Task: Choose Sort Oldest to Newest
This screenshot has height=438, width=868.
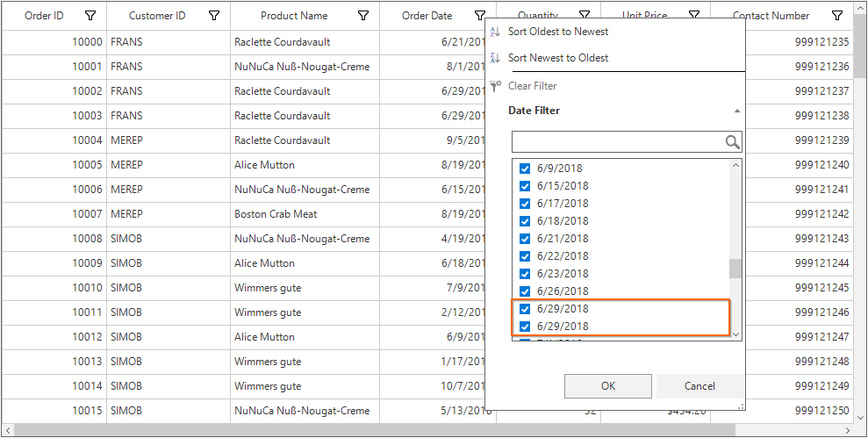Action: pos(558,32)
